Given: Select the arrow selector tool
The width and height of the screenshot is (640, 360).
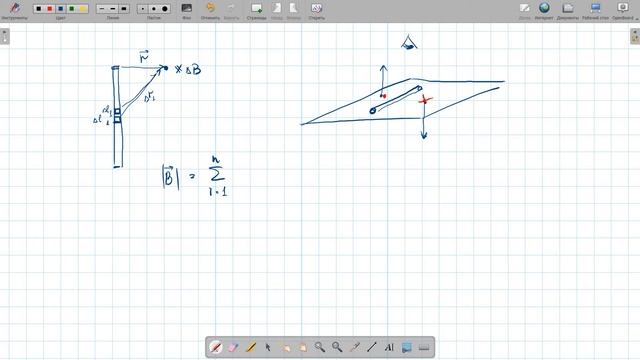Looking at the screenshot, I should [x=268, y=347].
